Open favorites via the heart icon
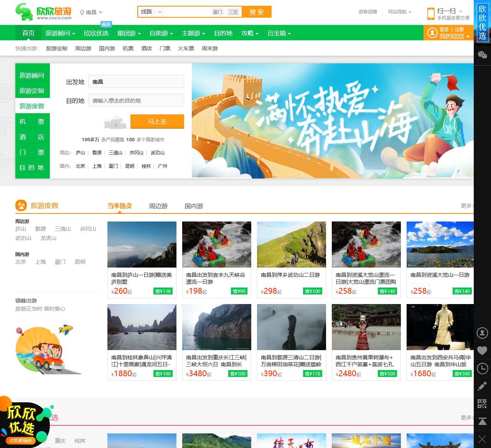This screenshot has height=448, width=491. coord(482,350)
